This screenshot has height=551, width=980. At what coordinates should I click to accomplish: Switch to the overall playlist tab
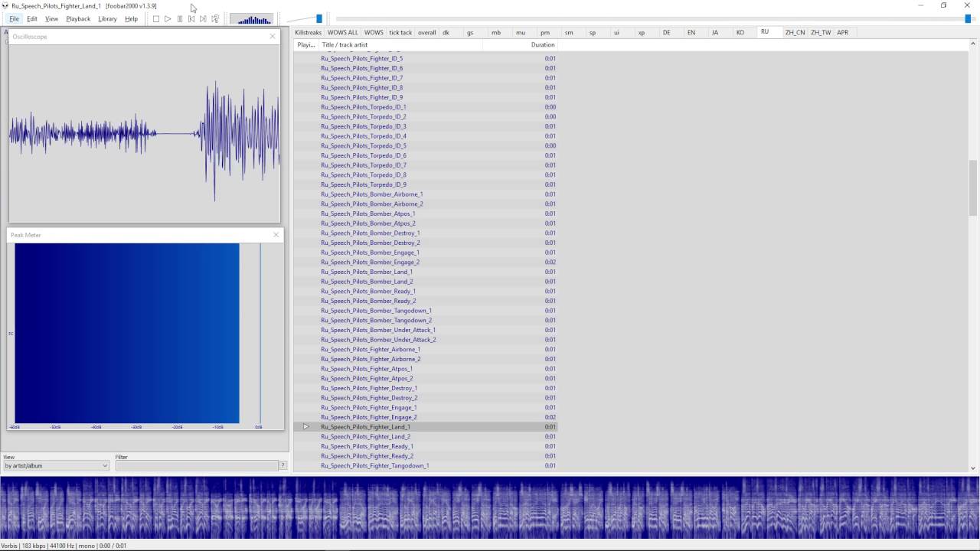pyautogui.click(x=426, y=33)
